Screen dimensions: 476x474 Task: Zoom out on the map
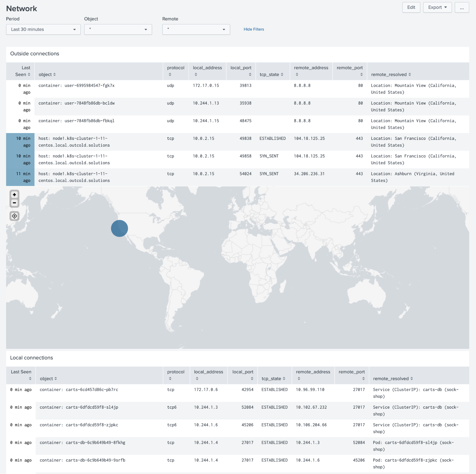tap(14, 203)
